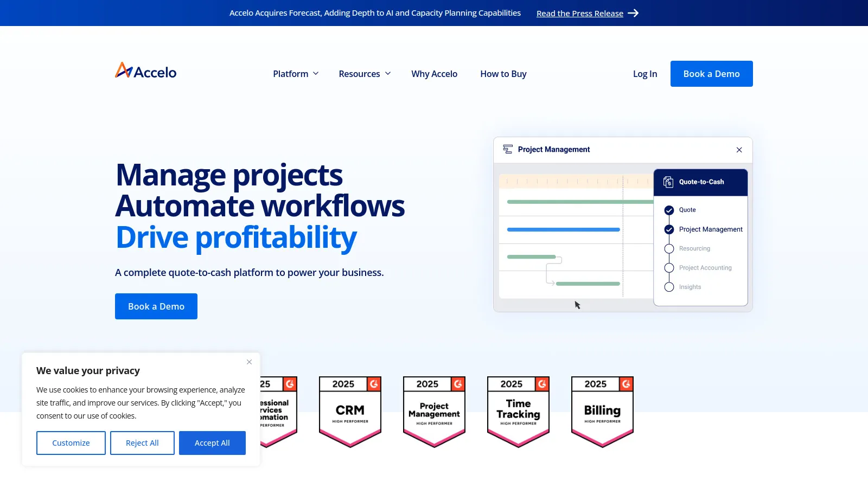Open the Platform dropdown menu
This screenshot has width=868, height=488.
point(295,73)
